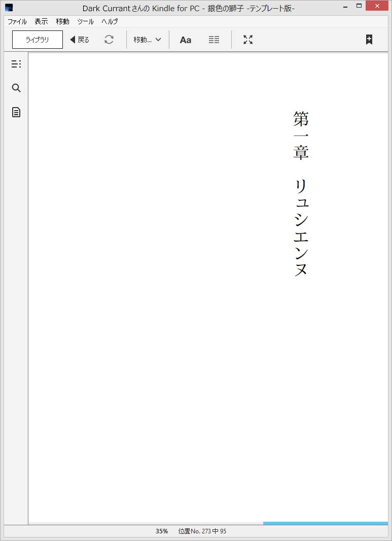Image resolution: width=392 pixels, height=541 pixels.
Task: Click the chapter title 第一章 リュシエンヌ text
Action: click(x=301, y=193)
